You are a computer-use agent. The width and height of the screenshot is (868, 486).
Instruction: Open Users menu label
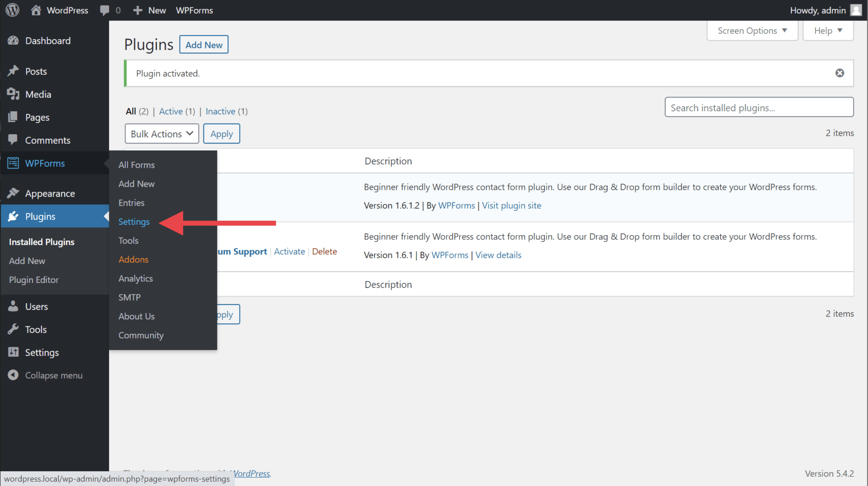tap(37, 306)
